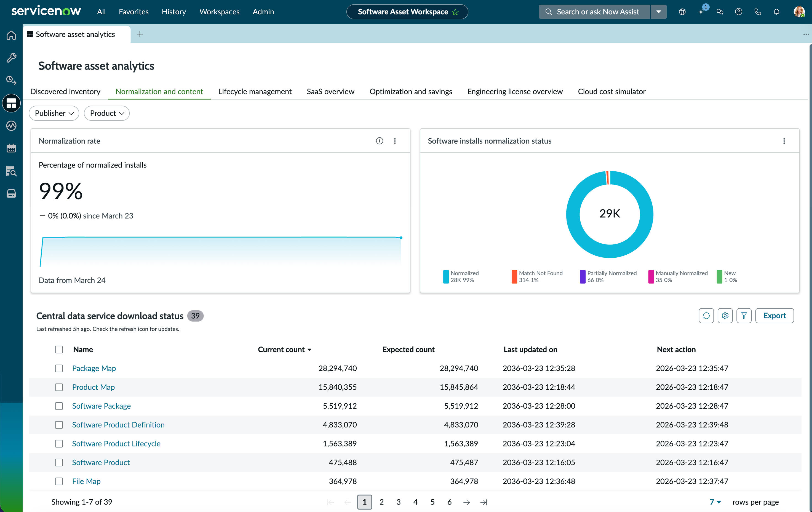Select the dashboard analytics sidebar icon
812x512 pixels.
click(x=11, y=103)
